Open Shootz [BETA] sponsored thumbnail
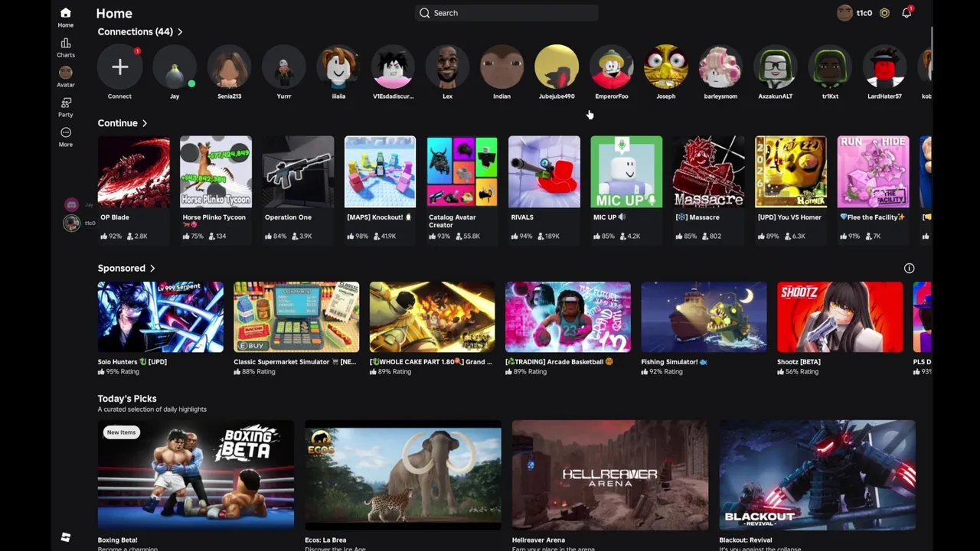Image resolution: width=980 pixels, height=551 pixels. [x=840, y=317]
